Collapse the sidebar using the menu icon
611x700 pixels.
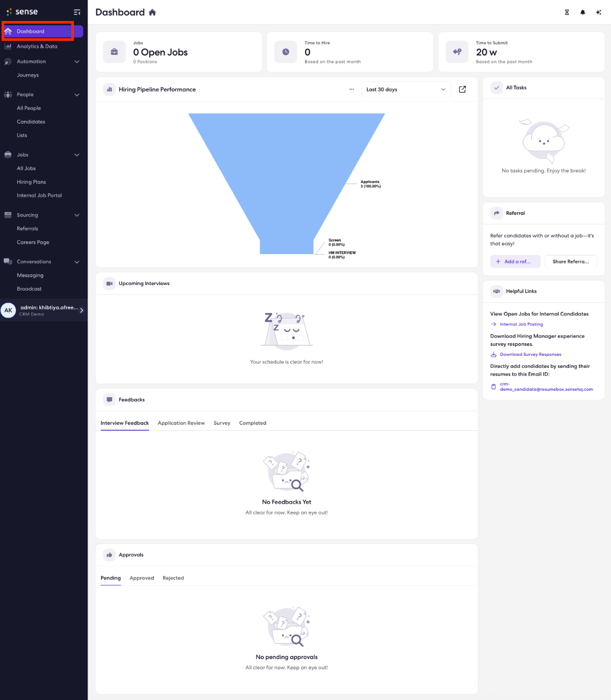pos(77,12)
